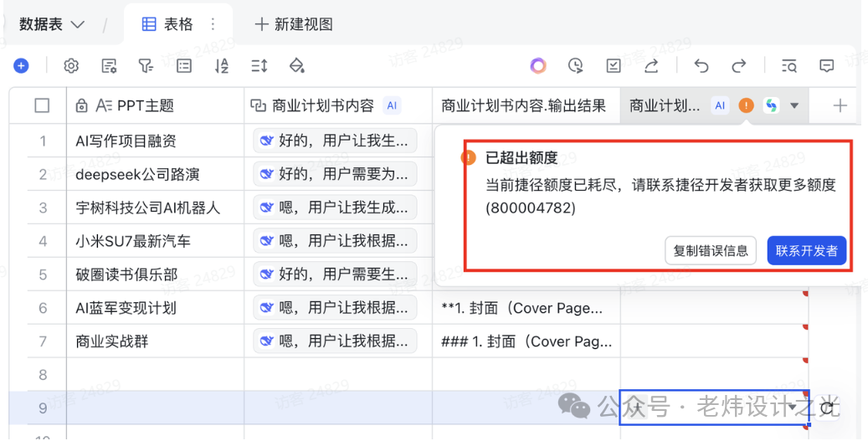Click the purple AI ring icon
Screen dimensions: 868x441
pyautogui.click(x=538, y=66)
